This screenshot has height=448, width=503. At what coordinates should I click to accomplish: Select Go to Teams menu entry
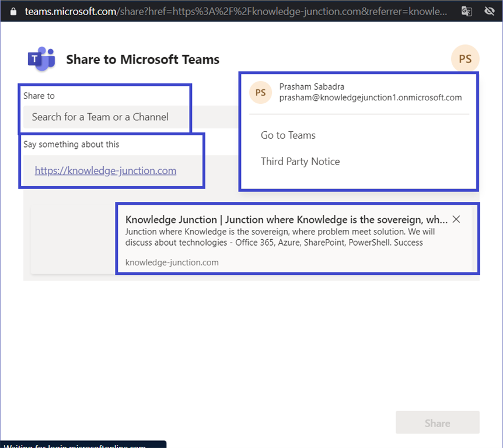[x=288, y=135]
